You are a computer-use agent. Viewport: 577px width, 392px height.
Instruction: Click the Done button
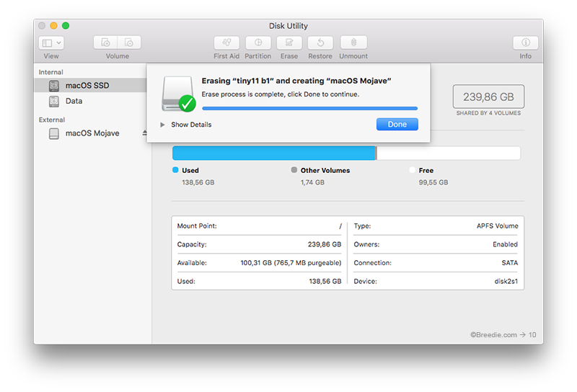(x=397, y=124)
